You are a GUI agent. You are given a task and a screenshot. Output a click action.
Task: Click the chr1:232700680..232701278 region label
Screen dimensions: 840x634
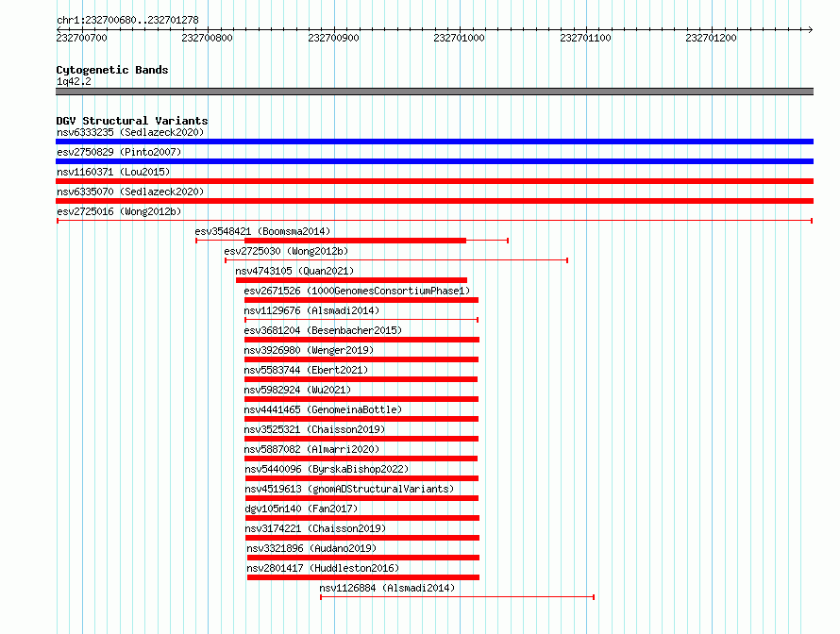tap(127, 20)
